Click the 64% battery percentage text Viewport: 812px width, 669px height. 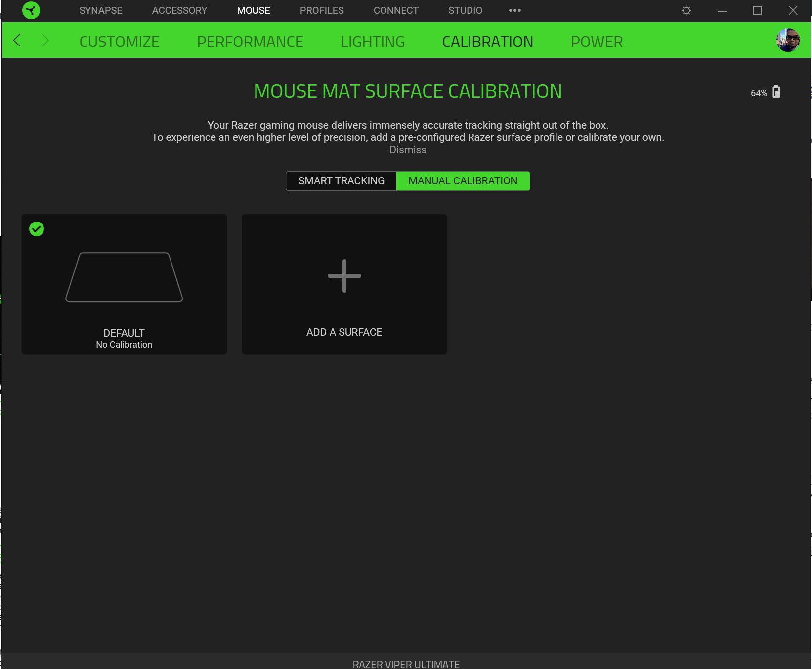[x=759, y=93]
